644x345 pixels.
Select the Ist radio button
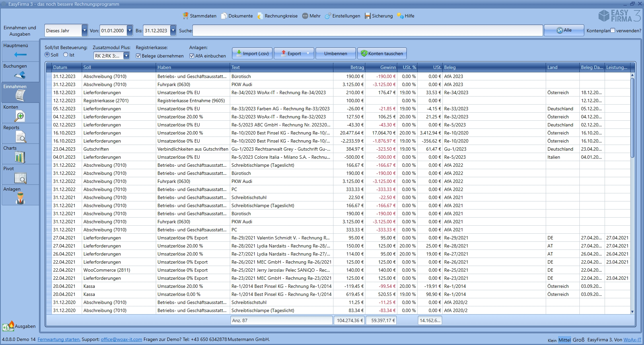(x=66, y=55)
